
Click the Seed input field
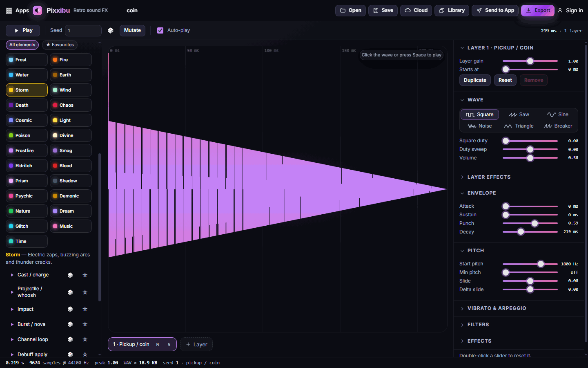coord(83,31)
